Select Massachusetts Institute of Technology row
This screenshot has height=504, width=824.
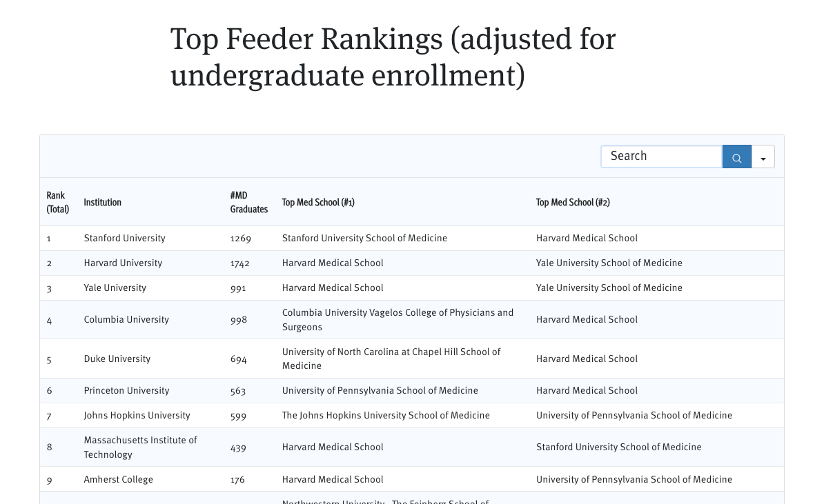coord(411,447)
